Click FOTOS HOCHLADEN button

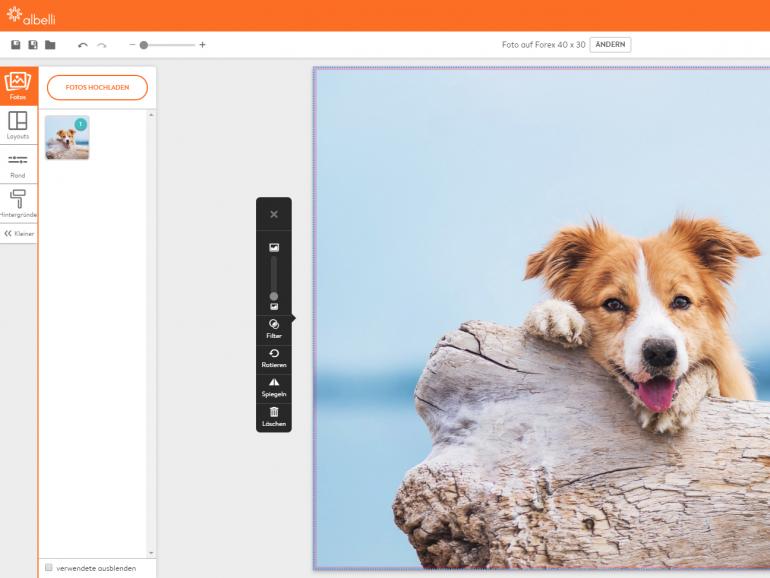pos(97,87)
